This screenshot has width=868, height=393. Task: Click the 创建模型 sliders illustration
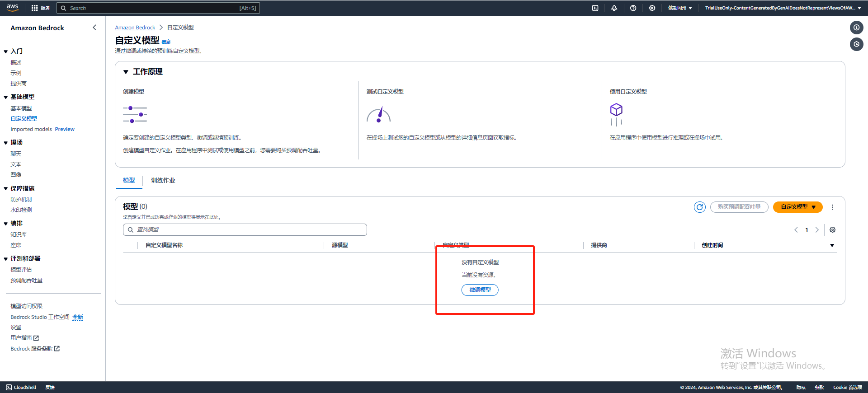tap(135, 114)
